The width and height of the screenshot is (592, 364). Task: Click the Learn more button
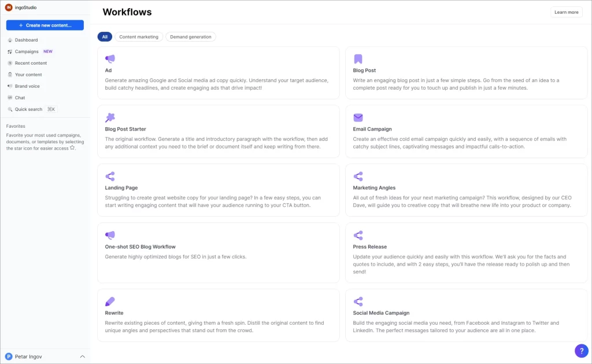pos(566,12)
